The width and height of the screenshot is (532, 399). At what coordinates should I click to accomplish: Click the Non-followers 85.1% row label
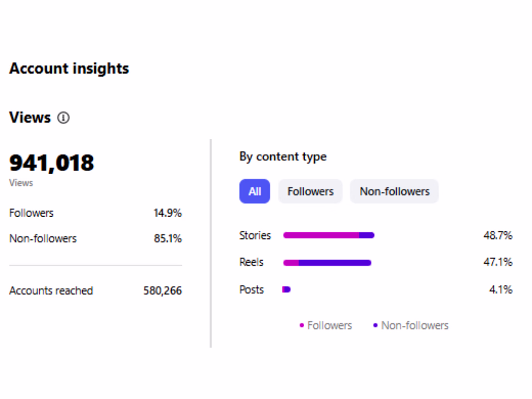[43, 238]
